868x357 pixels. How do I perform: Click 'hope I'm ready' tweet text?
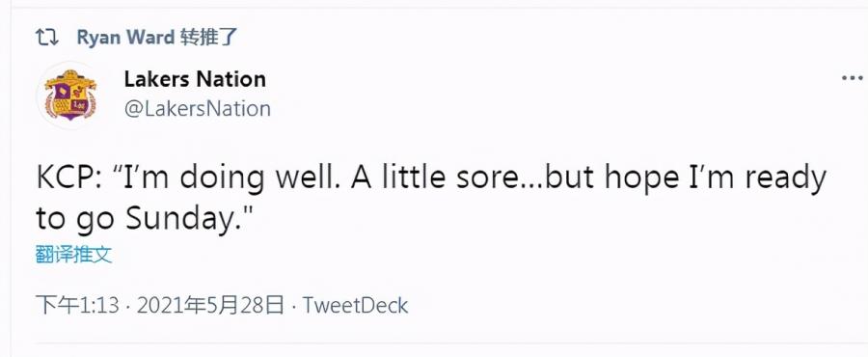(x=716, y=179)
